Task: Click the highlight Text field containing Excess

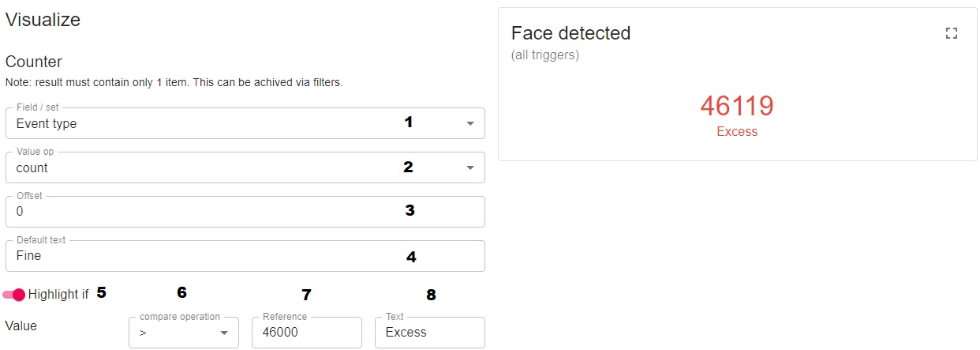Action: point(429,333)
